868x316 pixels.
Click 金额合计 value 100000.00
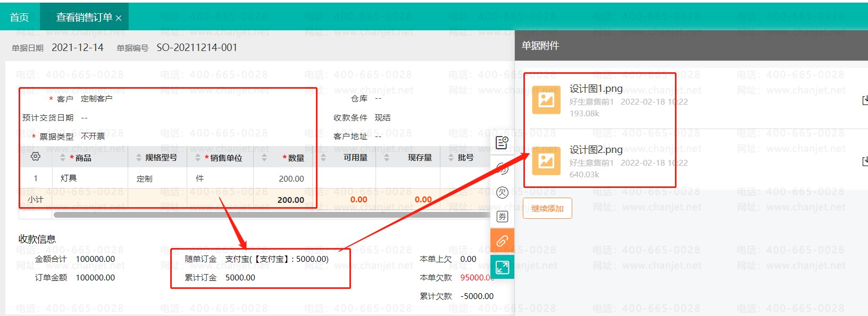pyautogui.click(x=95, y=259)
